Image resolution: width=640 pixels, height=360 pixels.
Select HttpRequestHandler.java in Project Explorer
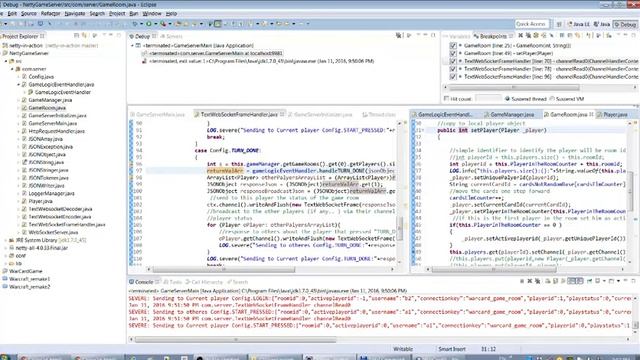(56, 131)
